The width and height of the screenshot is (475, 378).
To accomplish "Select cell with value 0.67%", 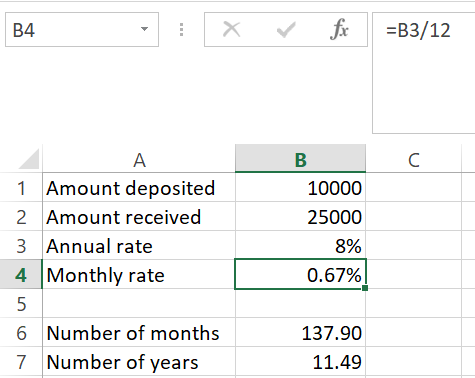I will tap(300, 274).
